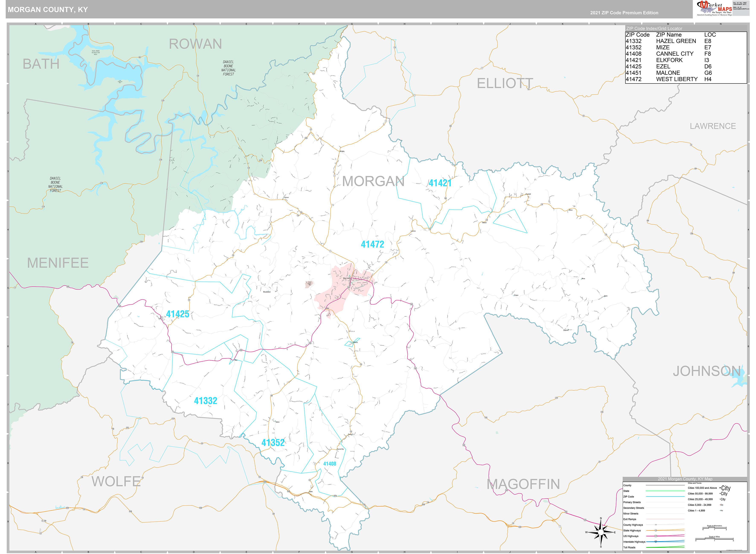This screenshot has height=554, width=756.
Task: Click the County Highways marker in legend
Action: pos(656,525)
